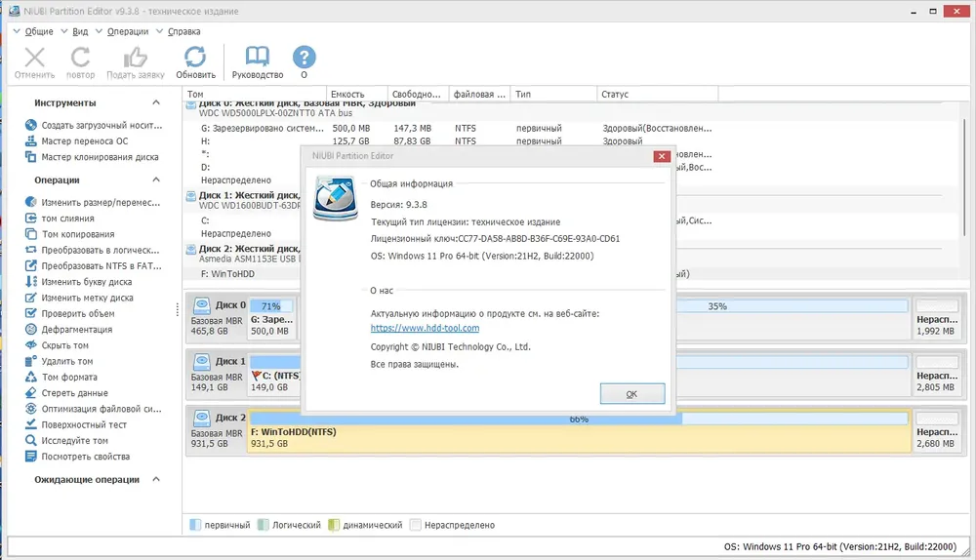
Task: Choose Поверхностный тест operation
Action: pos(76,424)
